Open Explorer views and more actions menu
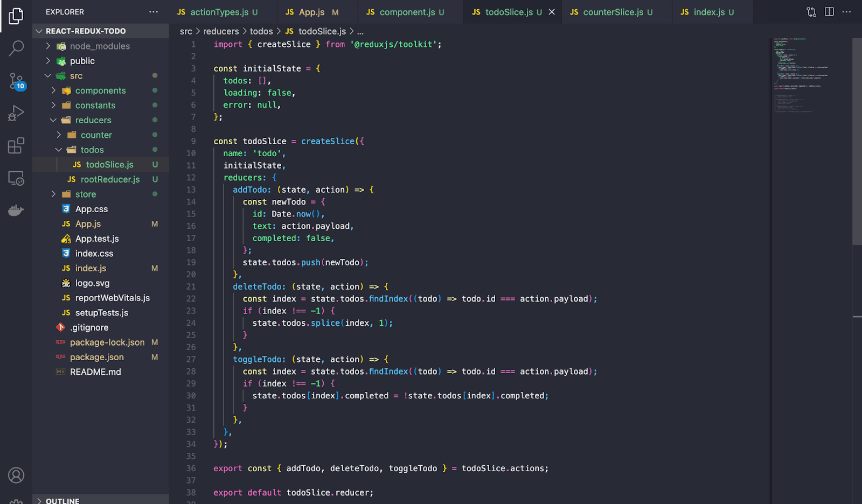 click(x=154, y=12)
